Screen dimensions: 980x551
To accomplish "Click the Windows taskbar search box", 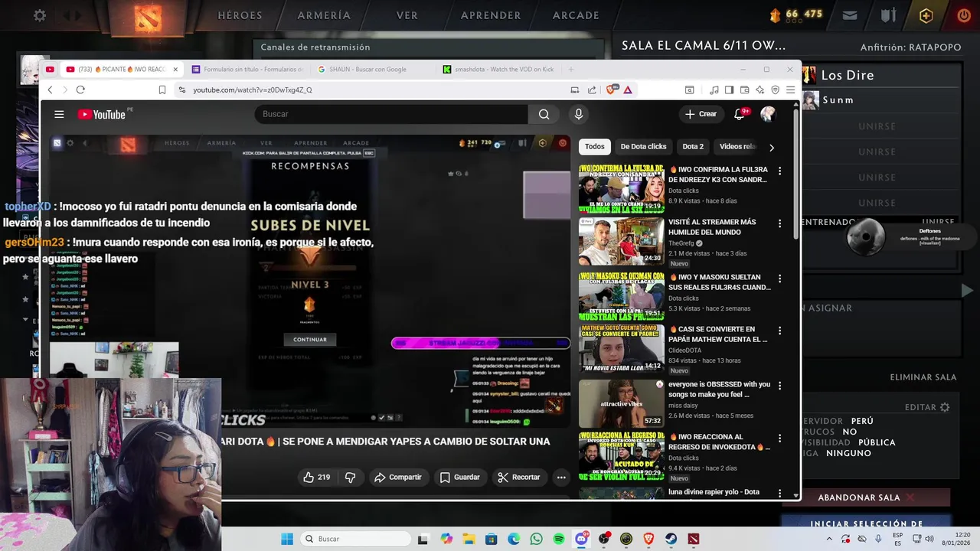I will click(355, 539).
